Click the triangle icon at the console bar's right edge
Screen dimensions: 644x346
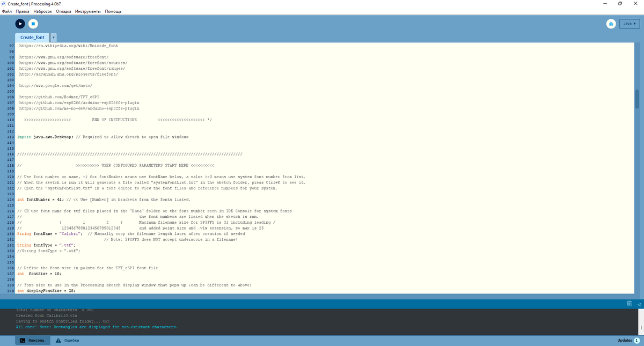click(x=639, y=303)
